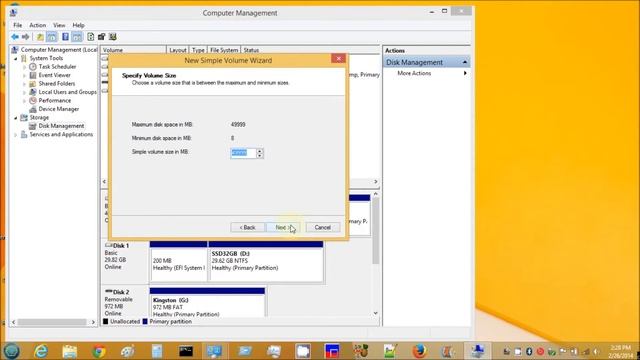Click the Performance icon in the tree
Viewport: 640px width, 360px height.
[x=33, y=100]
